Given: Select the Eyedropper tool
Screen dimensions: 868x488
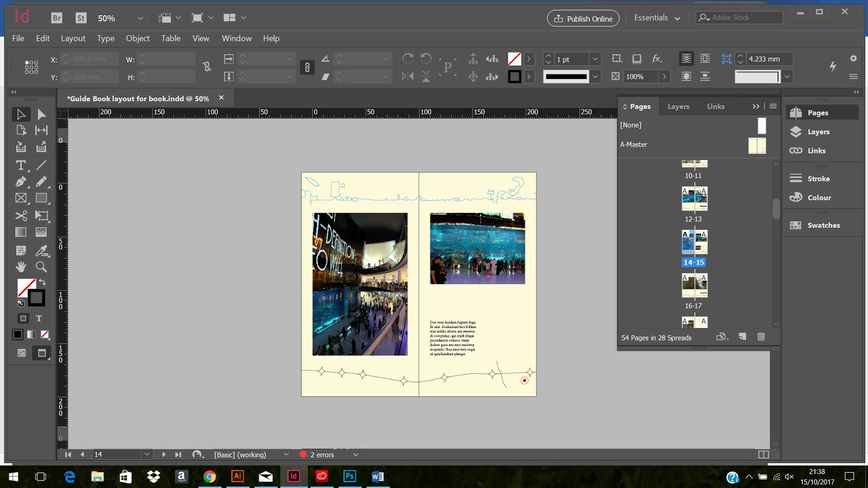Looking at the screenshot, I should pos(41,250).
